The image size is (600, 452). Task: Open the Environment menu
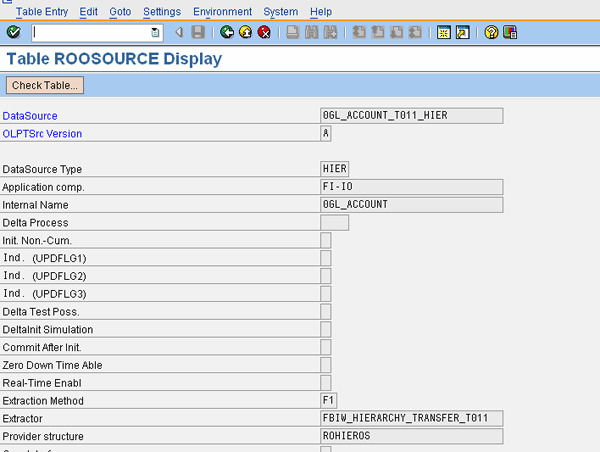tap(223, 11)
